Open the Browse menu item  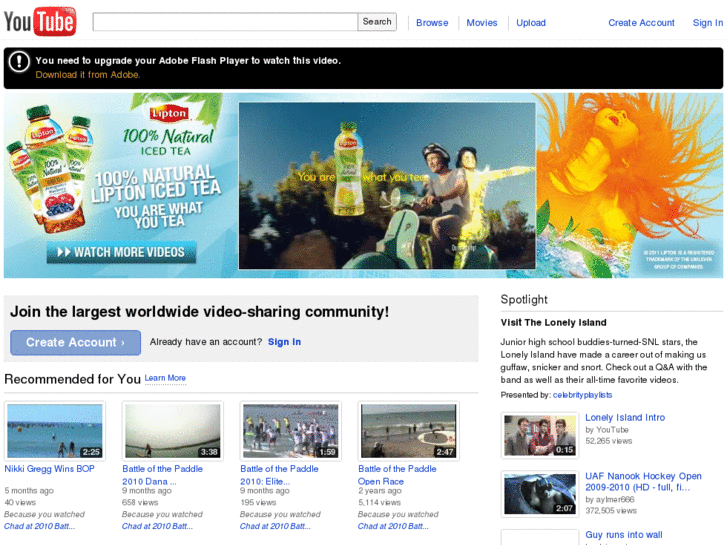(432, 23)
